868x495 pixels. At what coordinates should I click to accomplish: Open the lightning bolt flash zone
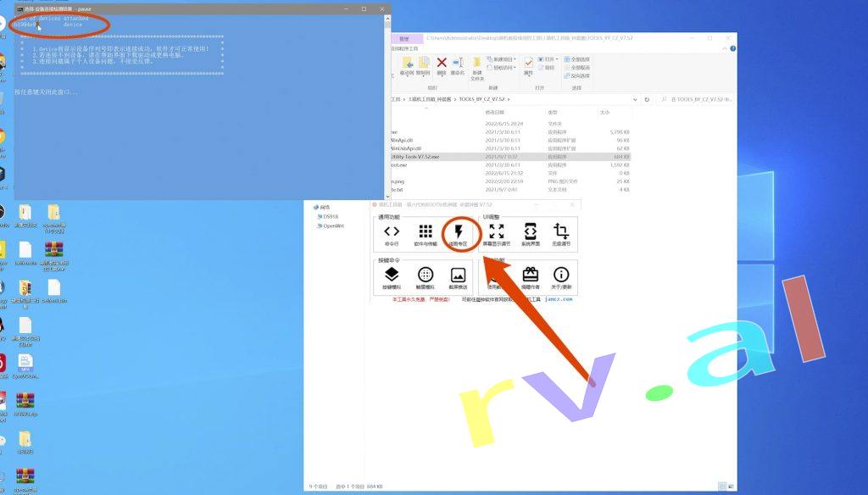459,233
